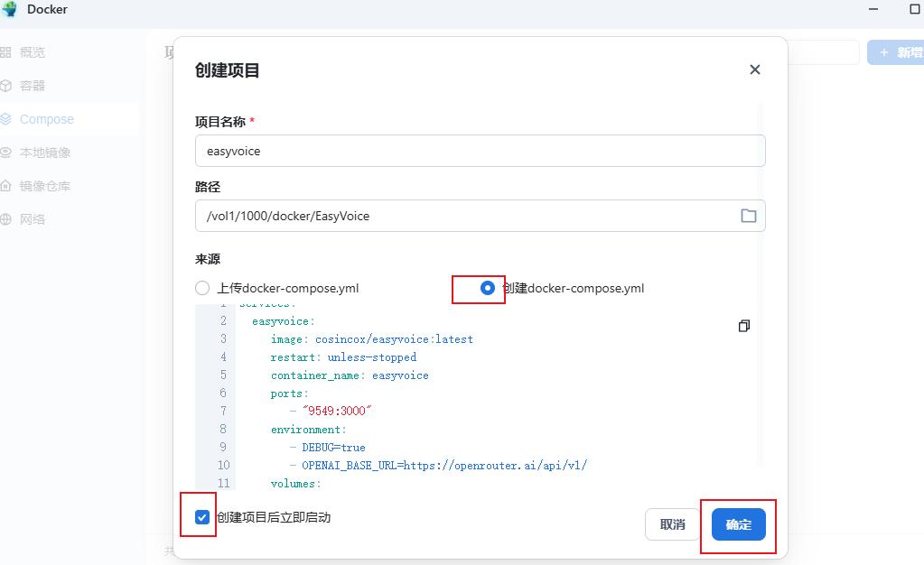
Task: Open the 镜像仓库 sidebar menu item
Action: tap(45, 186)
